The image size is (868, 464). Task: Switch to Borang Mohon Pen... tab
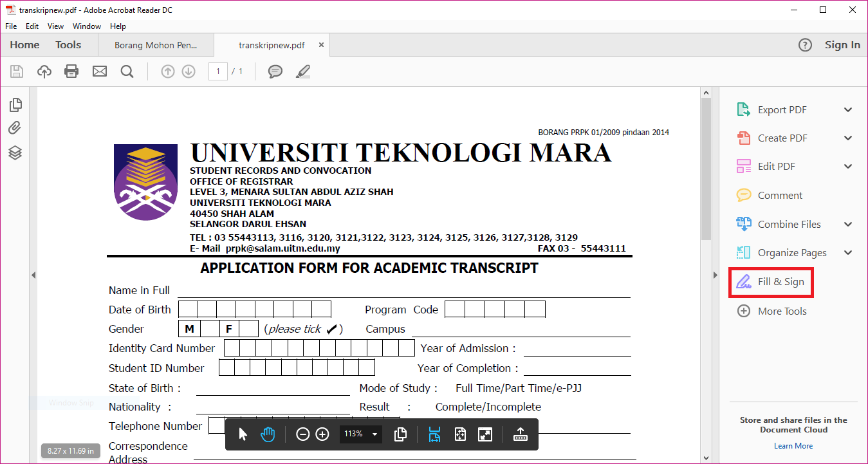click(156, 45)
